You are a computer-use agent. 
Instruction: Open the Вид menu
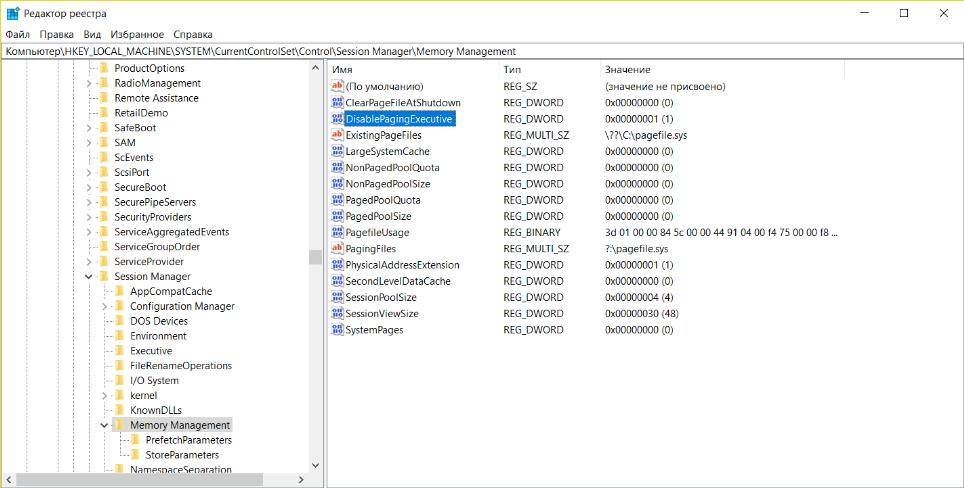(x=92, y=34)
